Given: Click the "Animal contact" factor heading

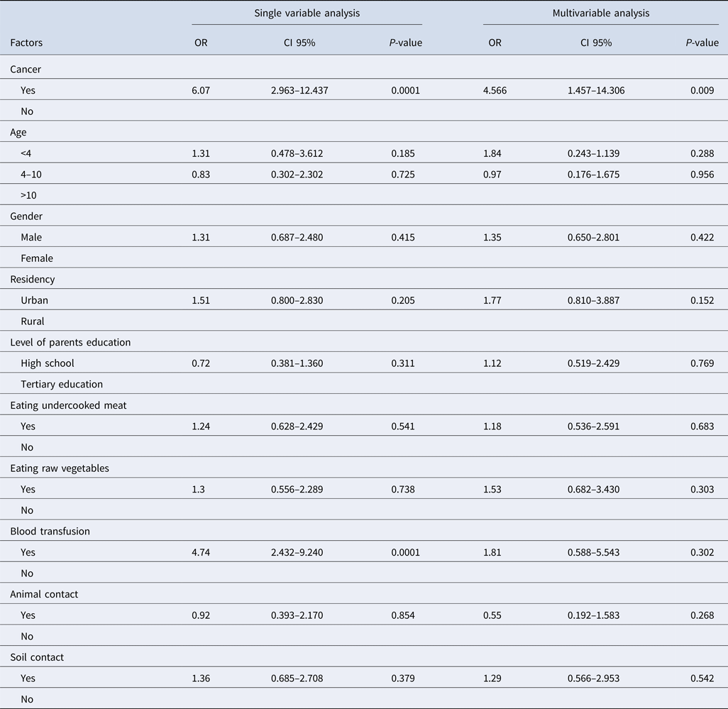Looking at the screenshot, I should click(x=44, y=594).
